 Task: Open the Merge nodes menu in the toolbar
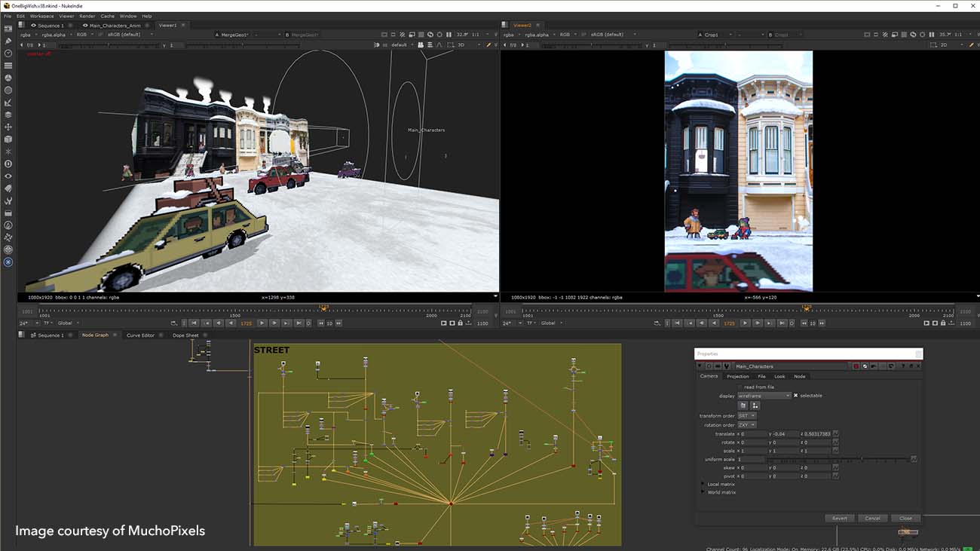point(8,115)
